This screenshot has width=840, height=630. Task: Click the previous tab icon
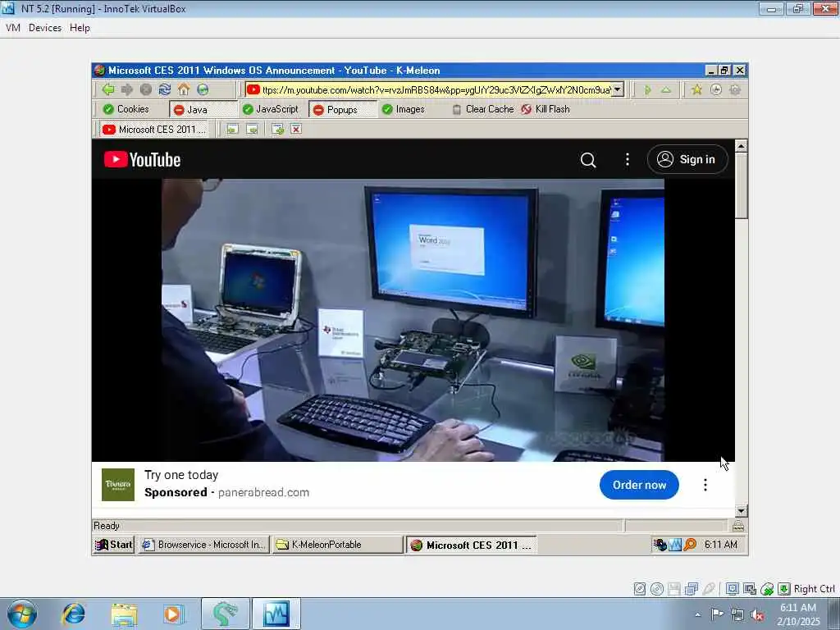tap(232, 129)
